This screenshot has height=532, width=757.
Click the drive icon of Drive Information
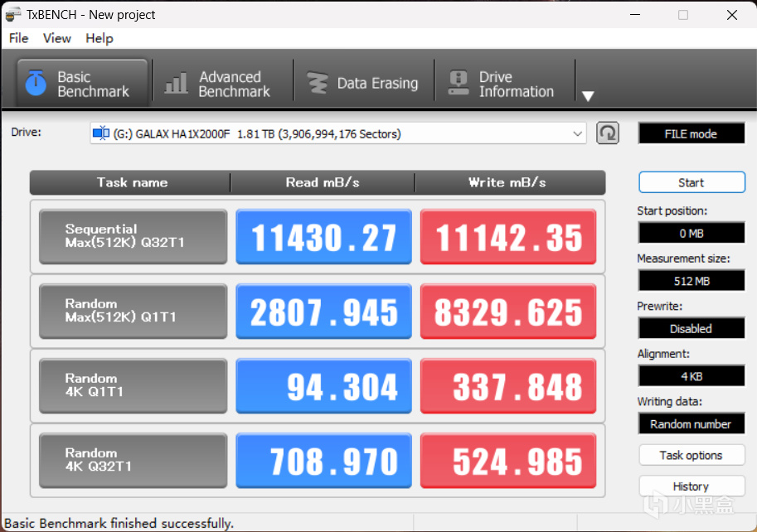pyautogui.click(x=459, y=83)
